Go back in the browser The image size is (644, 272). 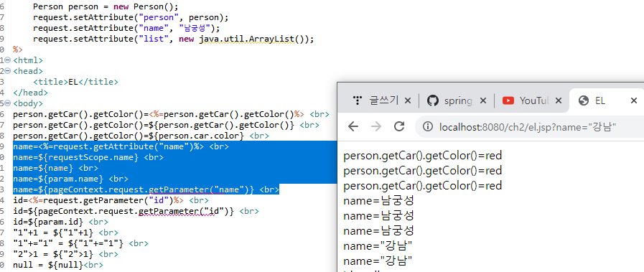(353, 126)
